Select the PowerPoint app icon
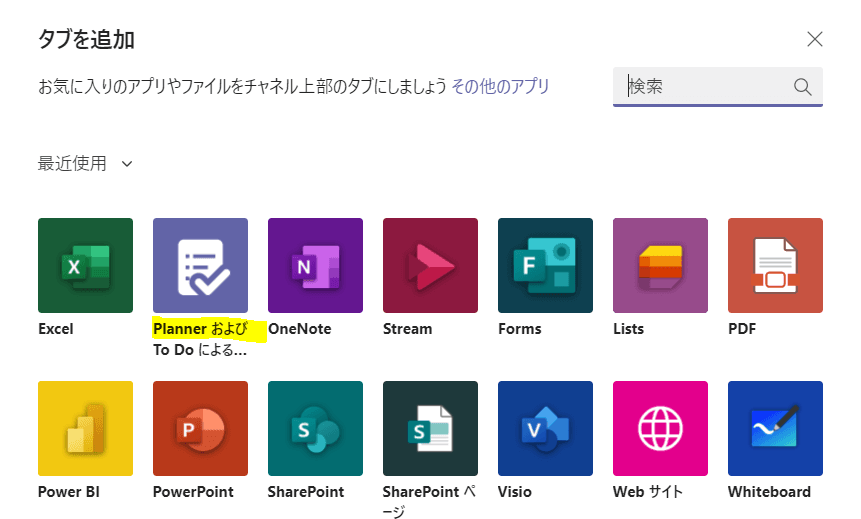Viewport: 861px width, 519px height. pyautogui.click(x=200, y=428)
